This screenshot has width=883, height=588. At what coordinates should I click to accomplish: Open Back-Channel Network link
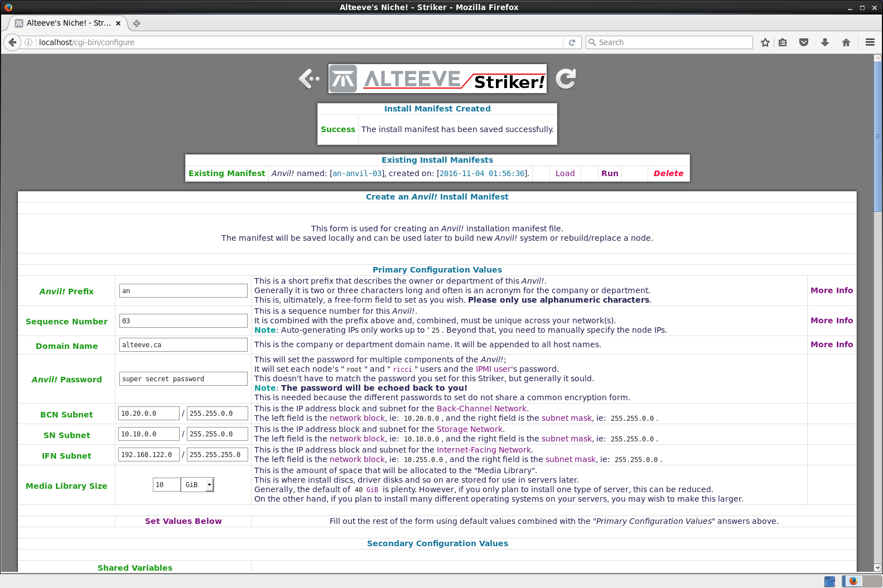[x=481, y=409]
